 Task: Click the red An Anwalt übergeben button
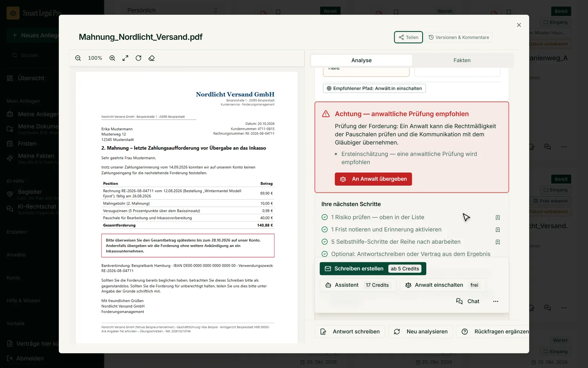373,179
